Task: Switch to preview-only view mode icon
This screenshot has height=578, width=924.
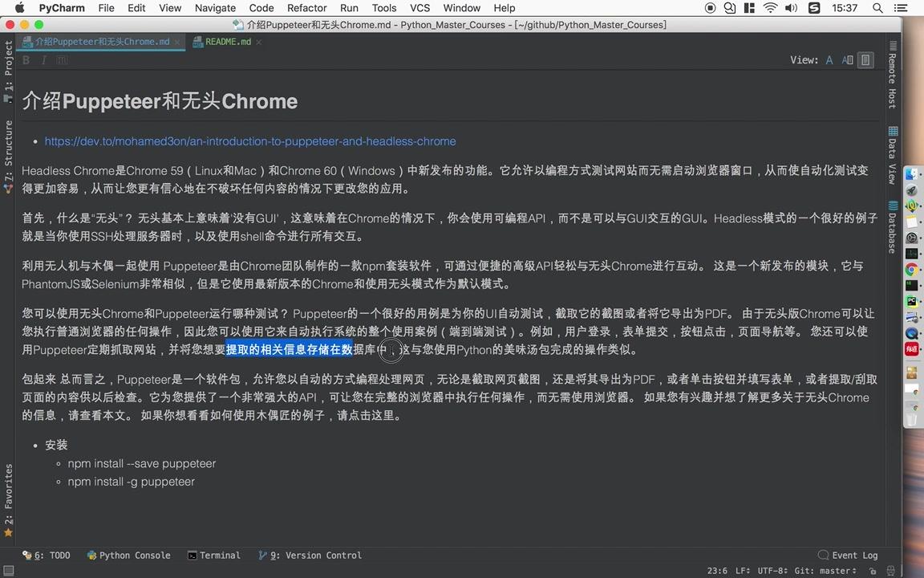Action: pos(865,60)
